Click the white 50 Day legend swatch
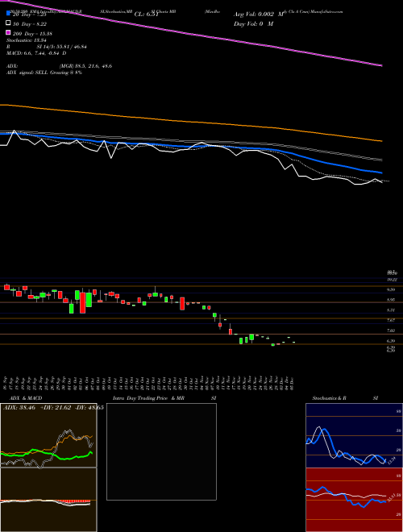 point(9,23)
